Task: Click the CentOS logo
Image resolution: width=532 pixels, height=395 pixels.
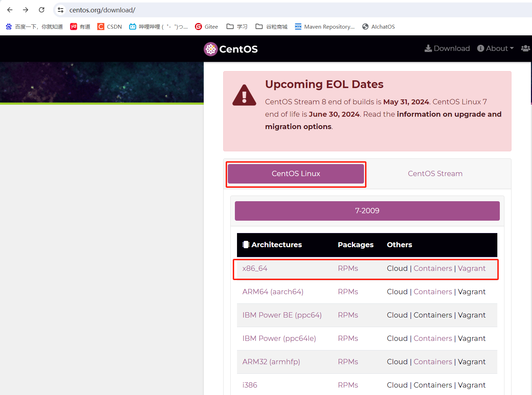Action: coord(231,49)
